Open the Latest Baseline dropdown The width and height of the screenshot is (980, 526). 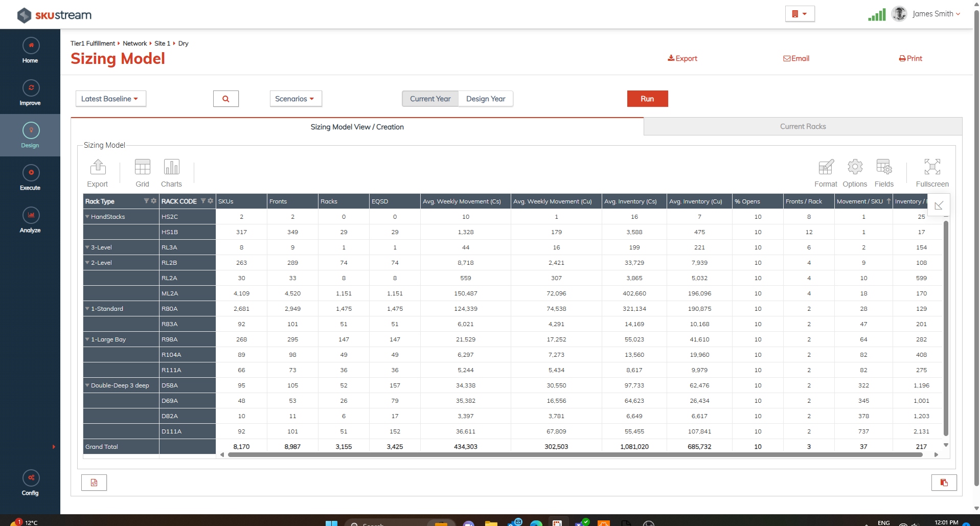pos(110,99)
